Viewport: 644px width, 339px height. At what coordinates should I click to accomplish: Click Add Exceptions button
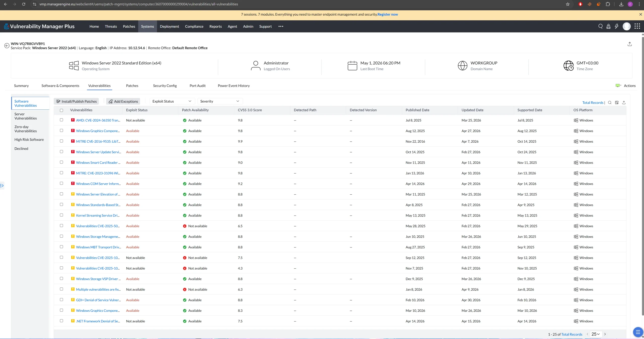tap(123, 101)
